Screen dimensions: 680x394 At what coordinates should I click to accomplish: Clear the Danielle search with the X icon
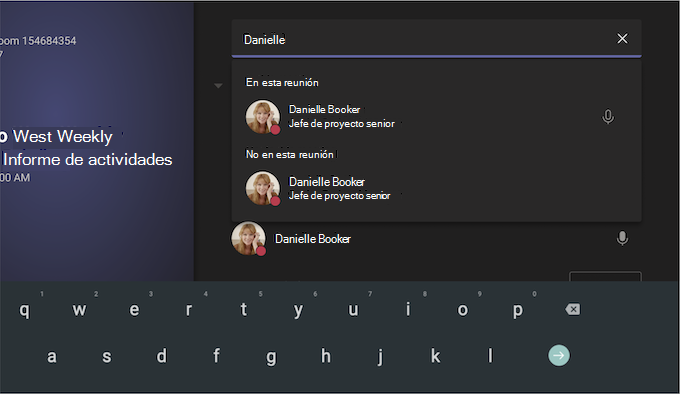click(622, 39)
